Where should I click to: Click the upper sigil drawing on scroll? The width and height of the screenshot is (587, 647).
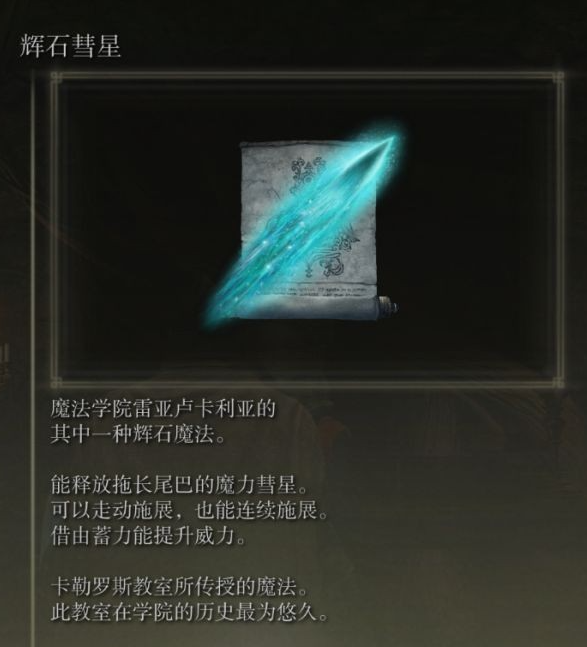[308, 173]
